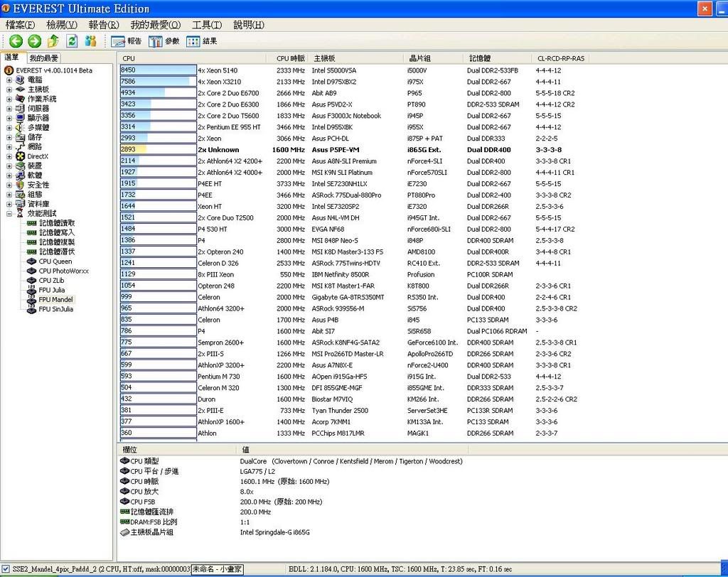728x577 pixels.
Task: Click the 伺服器 server icon in tree
Action: pos(20,108)
